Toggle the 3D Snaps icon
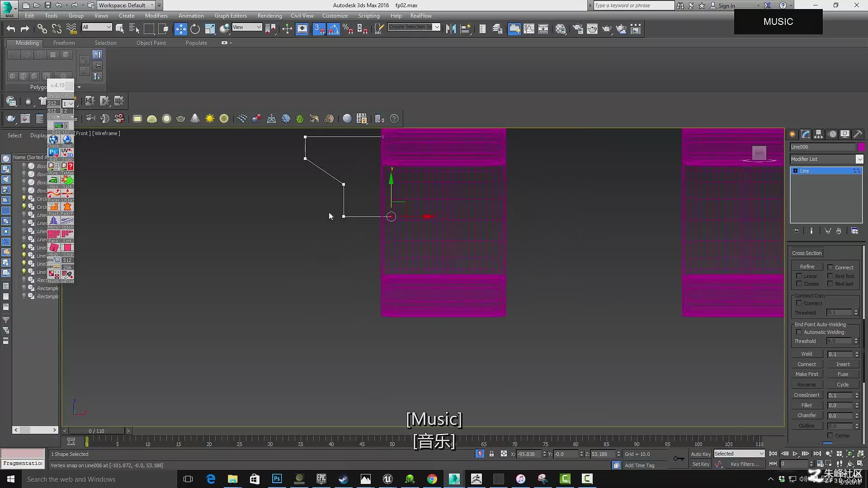The image size is (868, 488). click(x=319, y=29)
